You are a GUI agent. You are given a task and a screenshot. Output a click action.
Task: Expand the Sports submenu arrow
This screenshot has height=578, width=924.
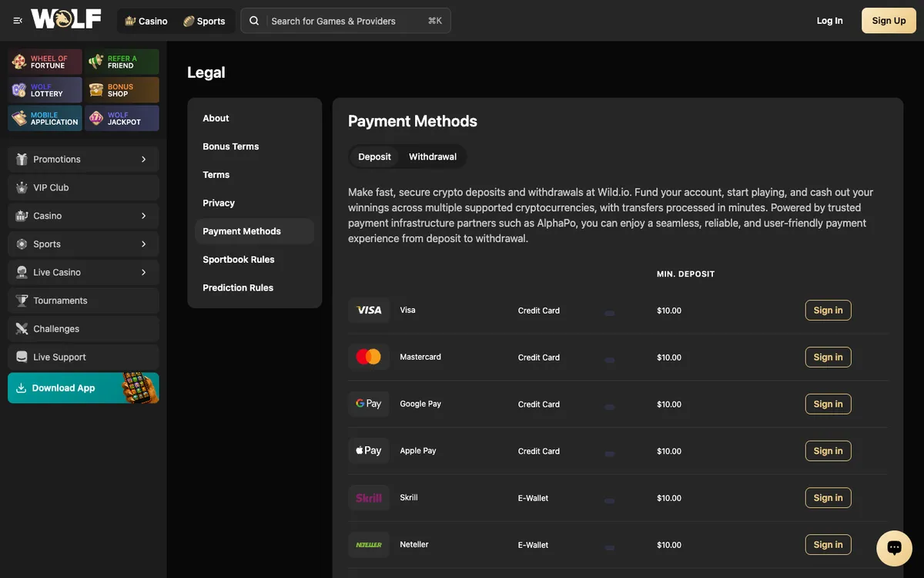click(143, 244)
